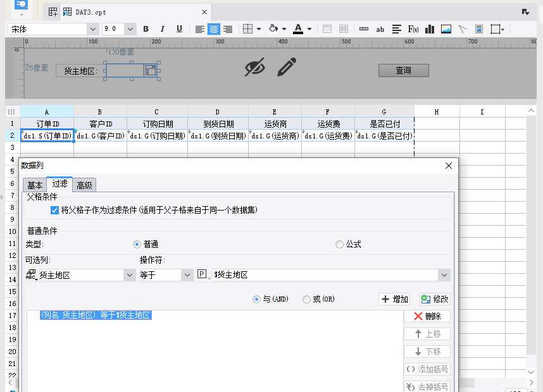Expand the 等于 operator dropdown
Screen dimensions: 543x392
tap(187, 275)
